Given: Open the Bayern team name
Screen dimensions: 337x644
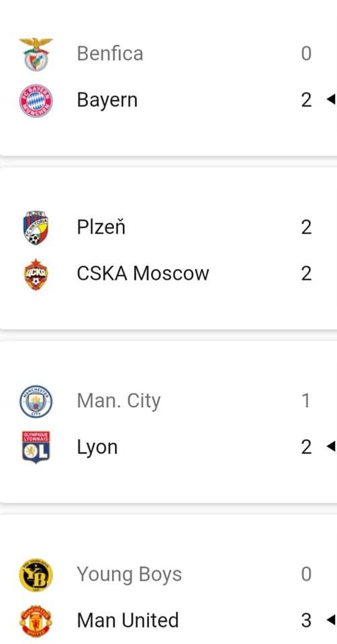Looking at the screenshot, I should tap(107, 101).
